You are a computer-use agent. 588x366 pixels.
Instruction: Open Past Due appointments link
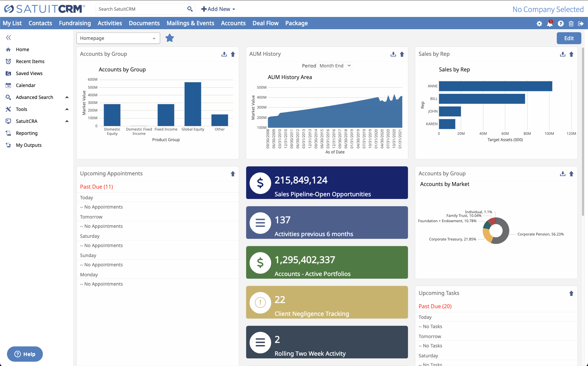(96, 187)
